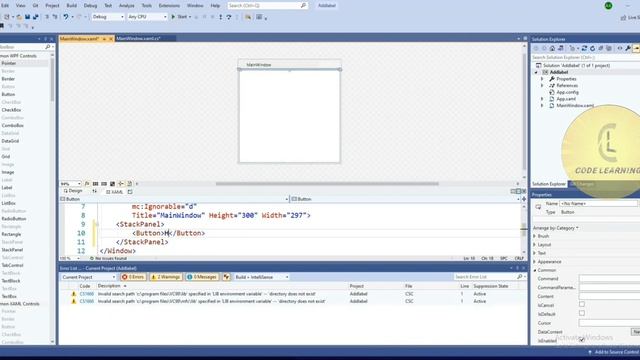Click the Start debugging button
Image resolution: width=640 pixels, height=360 pixels.
pos(179,17)
